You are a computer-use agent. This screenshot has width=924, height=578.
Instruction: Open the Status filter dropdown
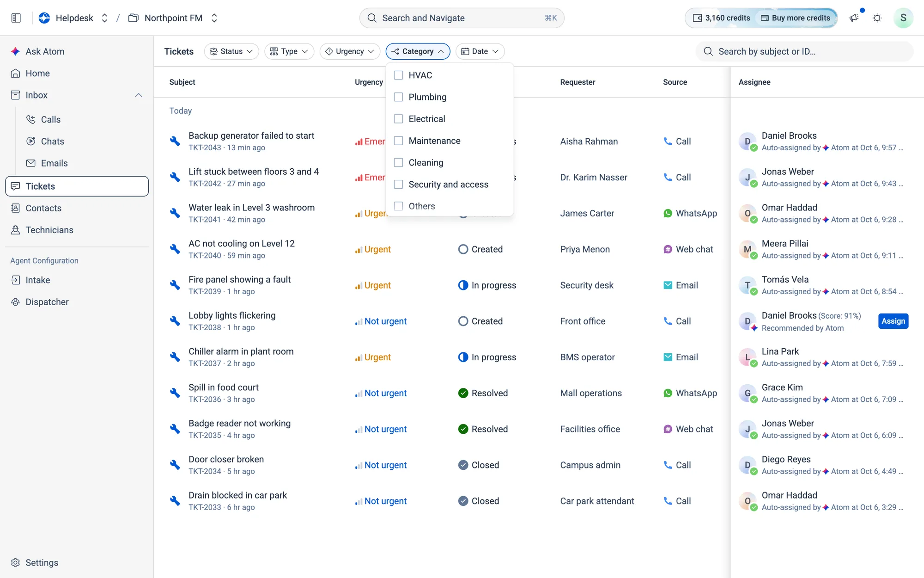click(x=231, y=51)
